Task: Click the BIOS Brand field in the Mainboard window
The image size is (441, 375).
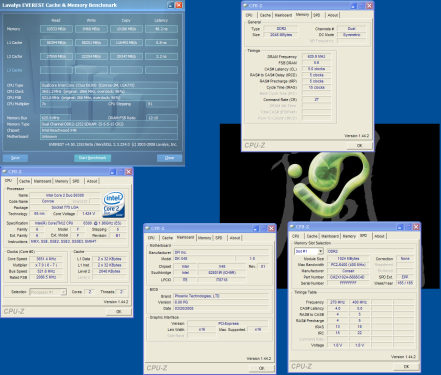Action: pyautogui.click(x=221, y=296)
